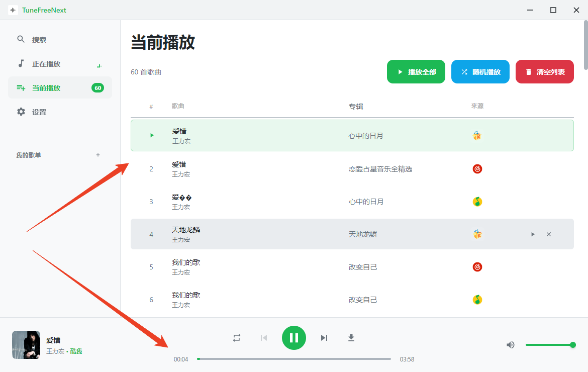Add a new playlist with plus icon

(x=98, y=155)
